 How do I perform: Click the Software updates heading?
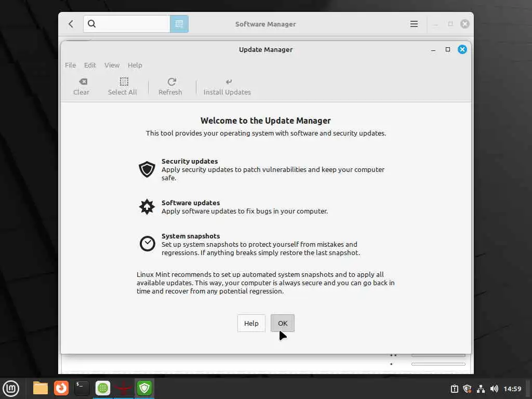pyautogui.click(x=191, y=203)
